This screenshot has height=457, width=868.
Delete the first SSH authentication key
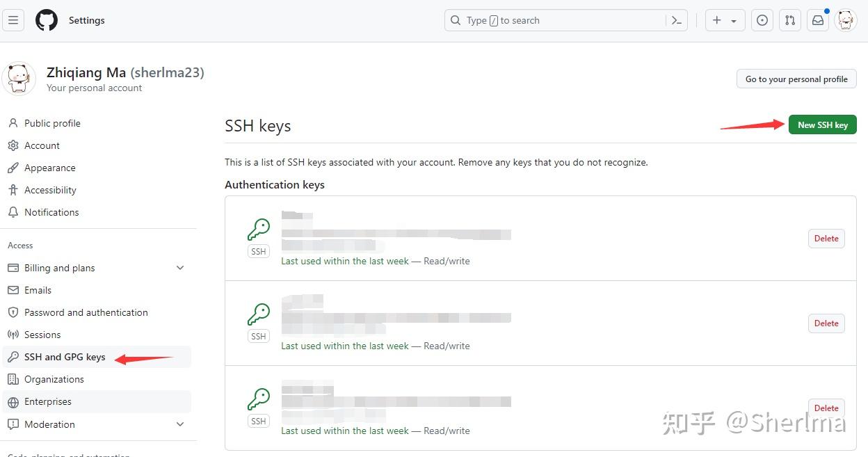(826, 238)
